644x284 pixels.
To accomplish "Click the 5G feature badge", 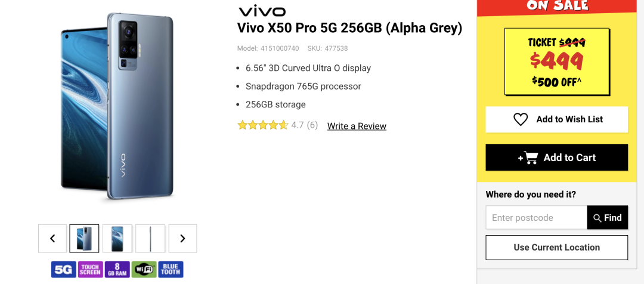I will tap(63, 269).
